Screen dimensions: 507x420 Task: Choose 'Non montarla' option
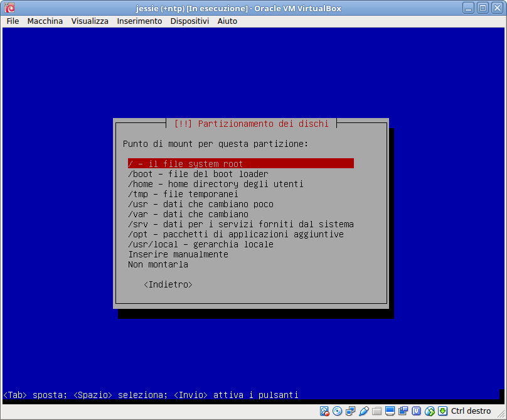[240, 264]
